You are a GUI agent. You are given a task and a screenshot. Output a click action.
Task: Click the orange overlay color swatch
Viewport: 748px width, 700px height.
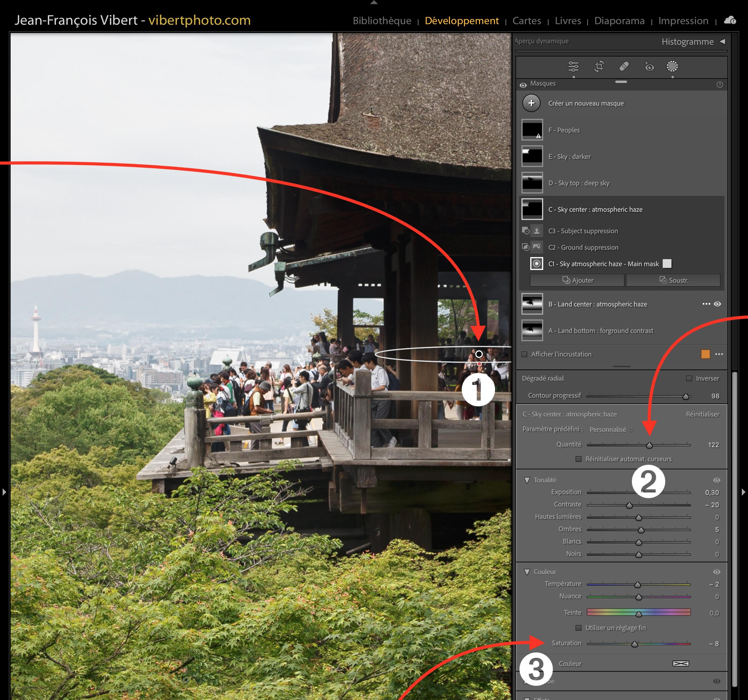[705, 354]
